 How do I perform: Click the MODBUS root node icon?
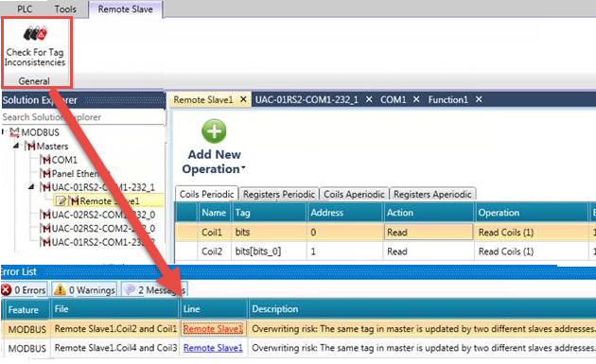14,132
